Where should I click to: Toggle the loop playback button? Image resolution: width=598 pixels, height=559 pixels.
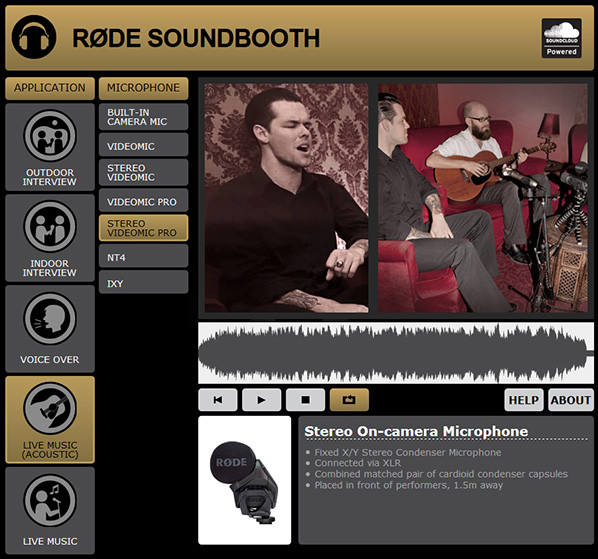click(x=349, y=400)
